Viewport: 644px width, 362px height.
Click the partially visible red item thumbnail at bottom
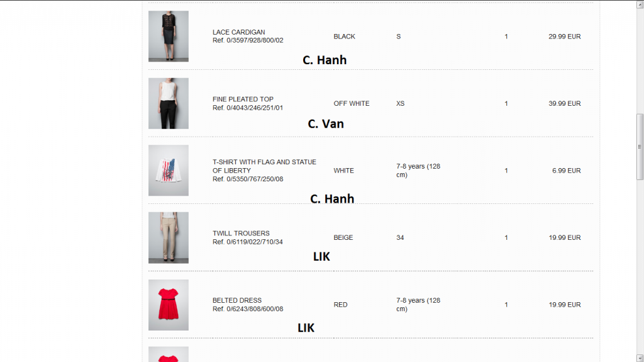coord(168,354)
